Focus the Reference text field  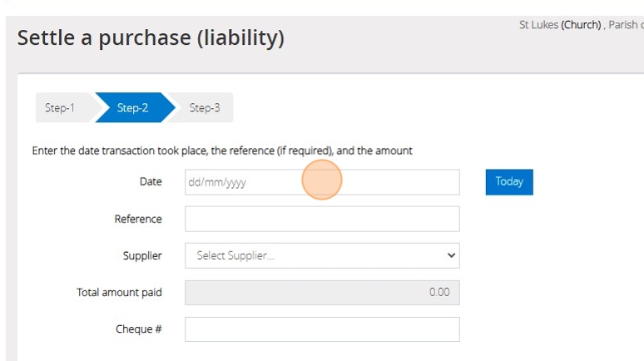coord(322,219)
